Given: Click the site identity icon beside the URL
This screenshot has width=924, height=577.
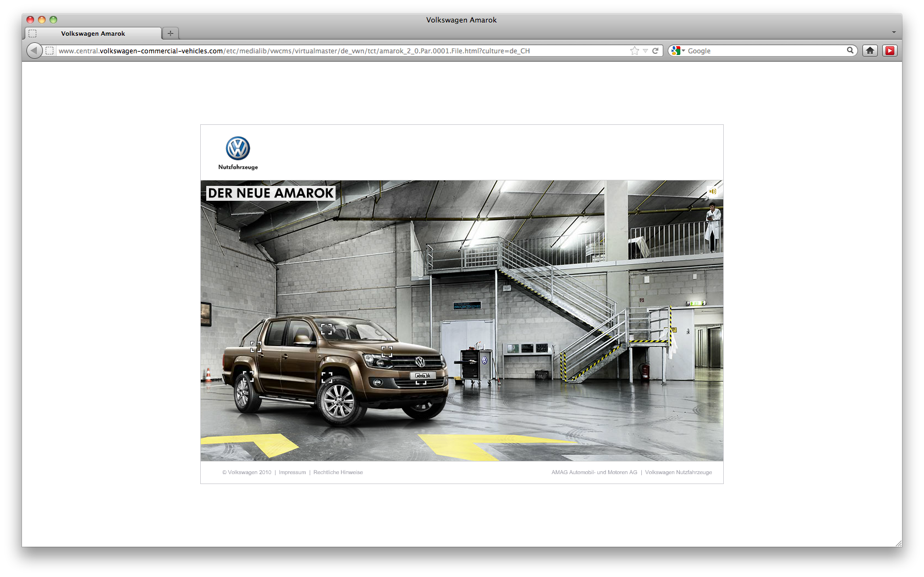Looking at the screenshot, I should pyautogui.click(x=50, y=51).
